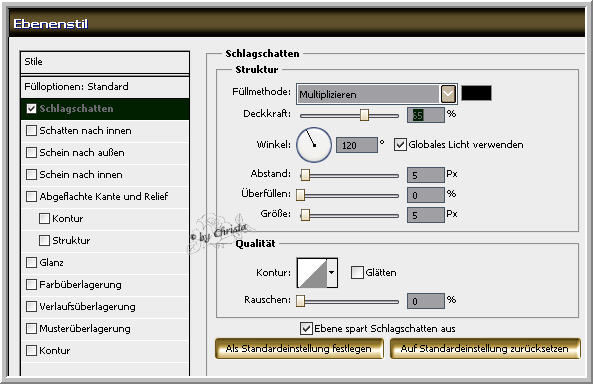Click the Größe slider handle
Viewport: 593px width, 384px height.
click(x=305, y=215)
